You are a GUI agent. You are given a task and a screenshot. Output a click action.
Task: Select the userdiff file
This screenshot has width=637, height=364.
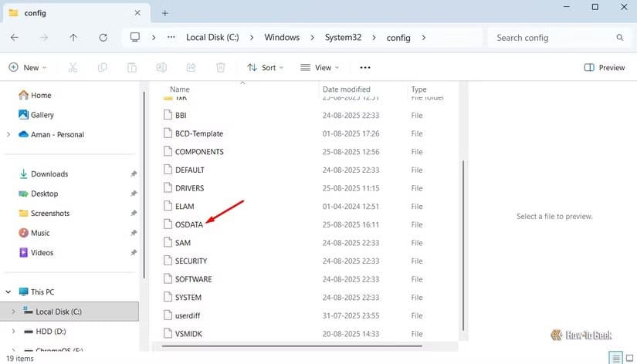188,315
